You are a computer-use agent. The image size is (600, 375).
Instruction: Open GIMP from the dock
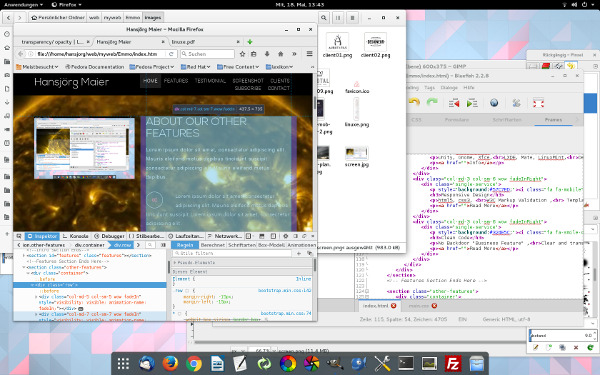click(x=335, y=363)
